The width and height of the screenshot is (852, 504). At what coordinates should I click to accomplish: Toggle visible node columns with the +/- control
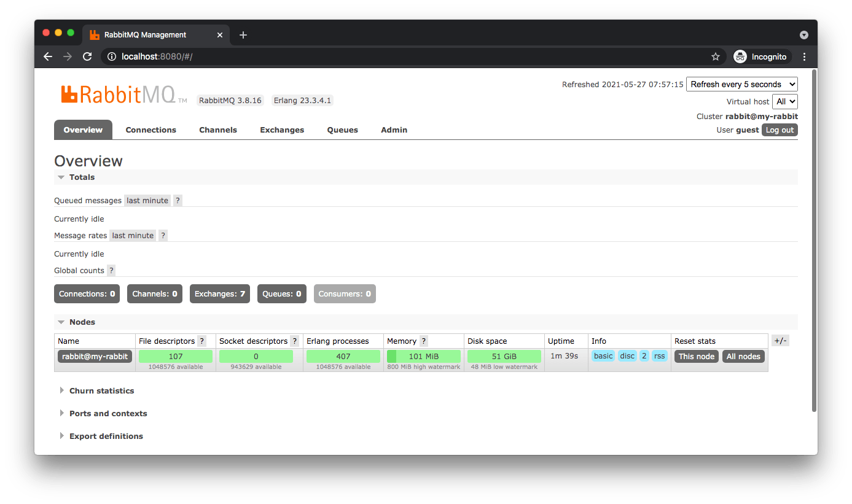coord(780,340)
